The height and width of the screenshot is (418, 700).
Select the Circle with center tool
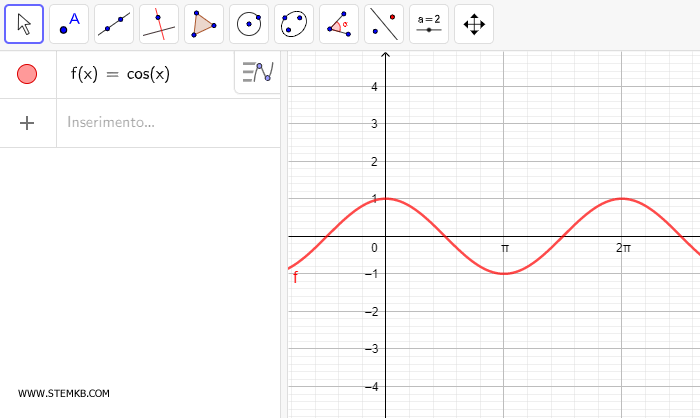point(249,23)
